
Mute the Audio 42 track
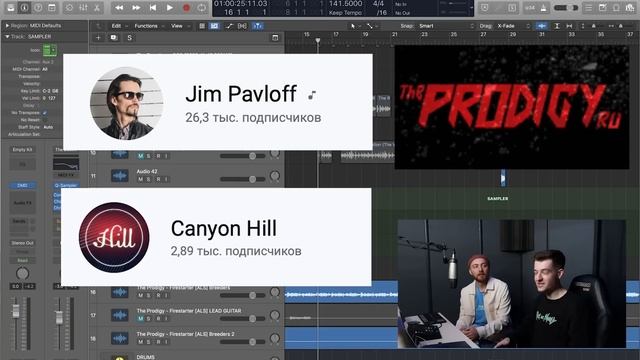(140, 179)
